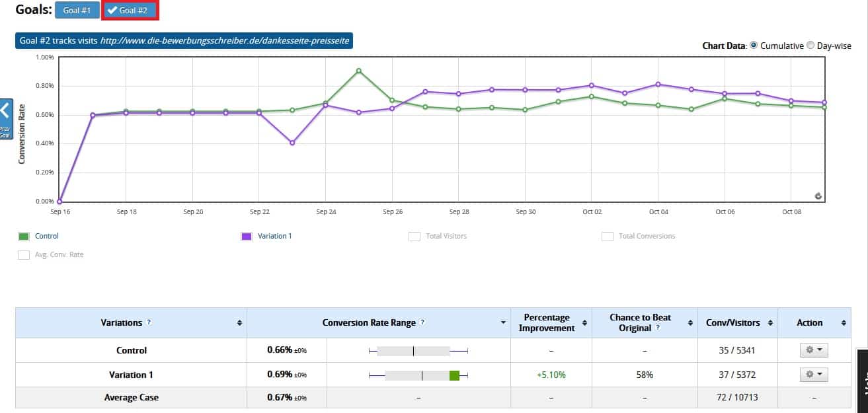This screenshot has height=413, width=868.
Task: Click chart reset icon in corner
Action: pyautogui.click(x=818, y=196)
